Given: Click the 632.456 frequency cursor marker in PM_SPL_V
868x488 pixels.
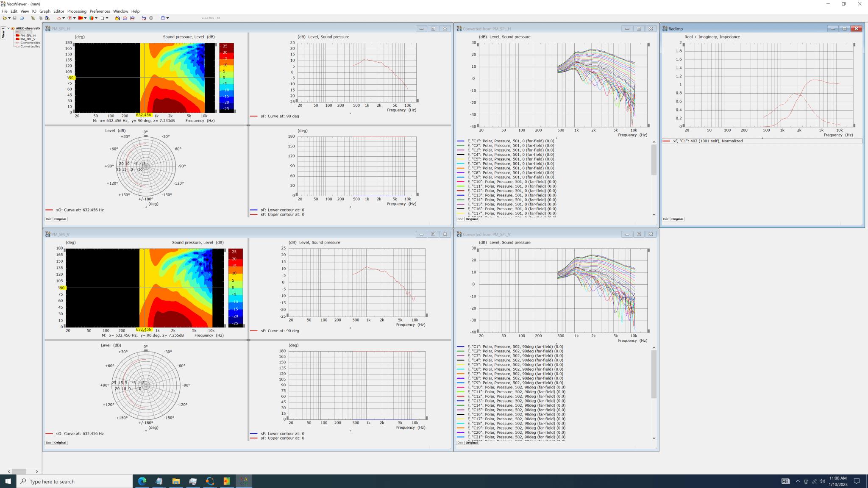Looking at the screenshot, I should pos(144,329).
